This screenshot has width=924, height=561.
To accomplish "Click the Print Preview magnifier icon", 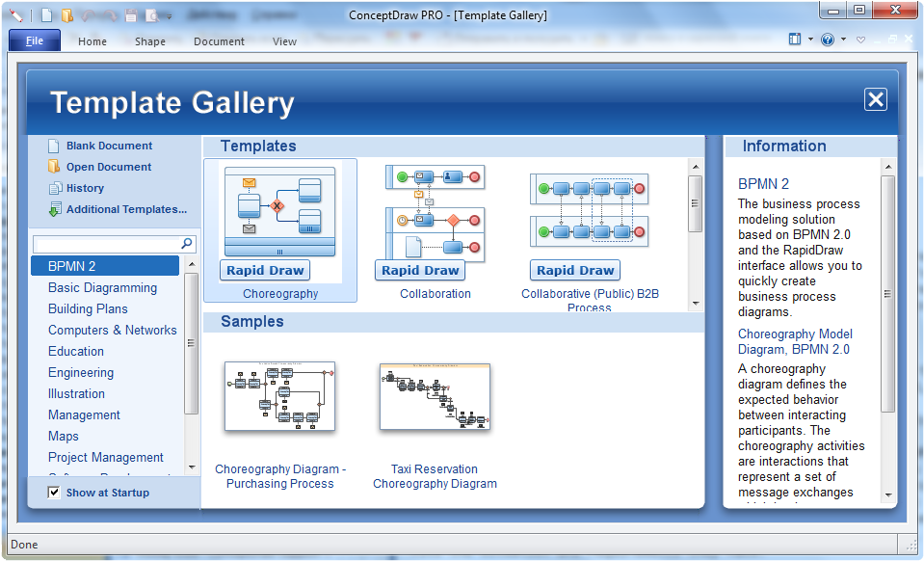I will [152, 16].
